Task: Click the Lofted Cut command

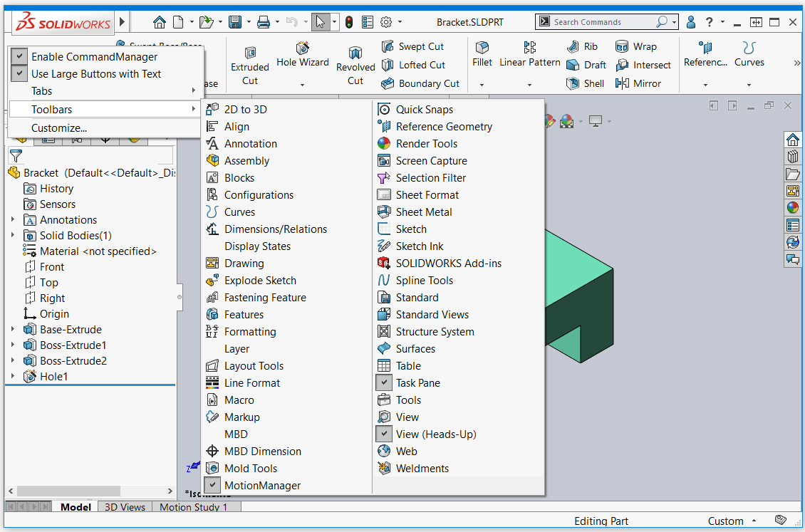Action: (413, 65)
